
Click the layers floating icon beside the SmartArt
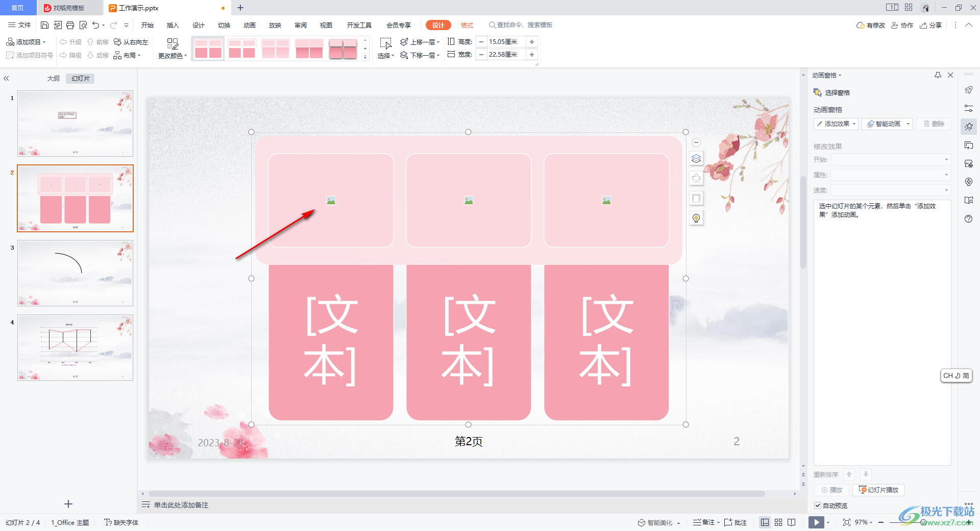696,159
